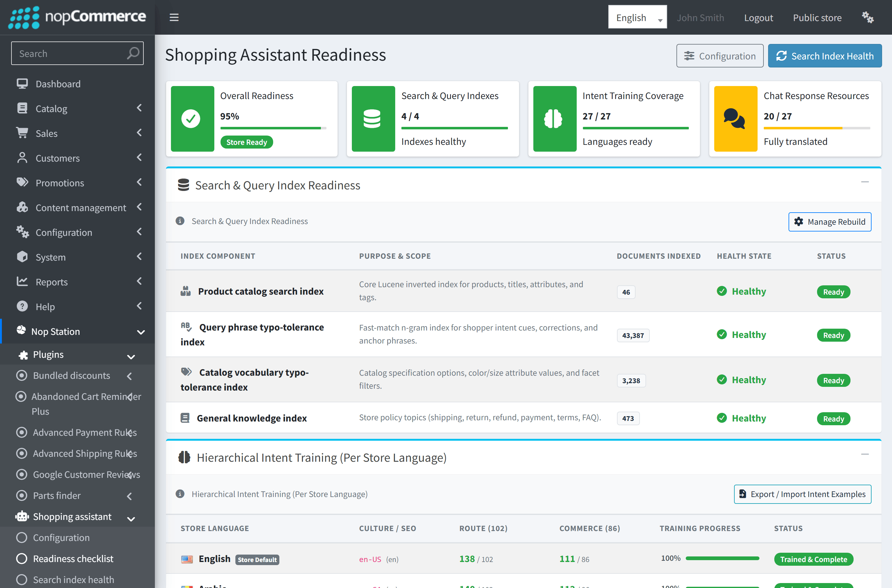892x588 pixels.
Task: Click the English training progress bar
Action: 722,559
